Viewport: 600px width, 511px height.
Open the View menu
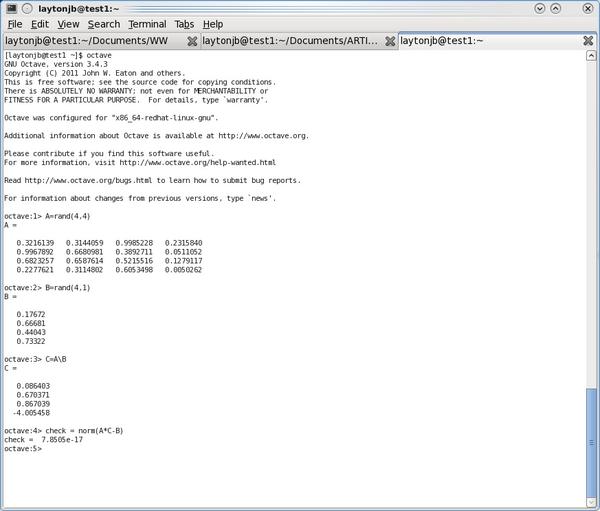tap(68, 24)
